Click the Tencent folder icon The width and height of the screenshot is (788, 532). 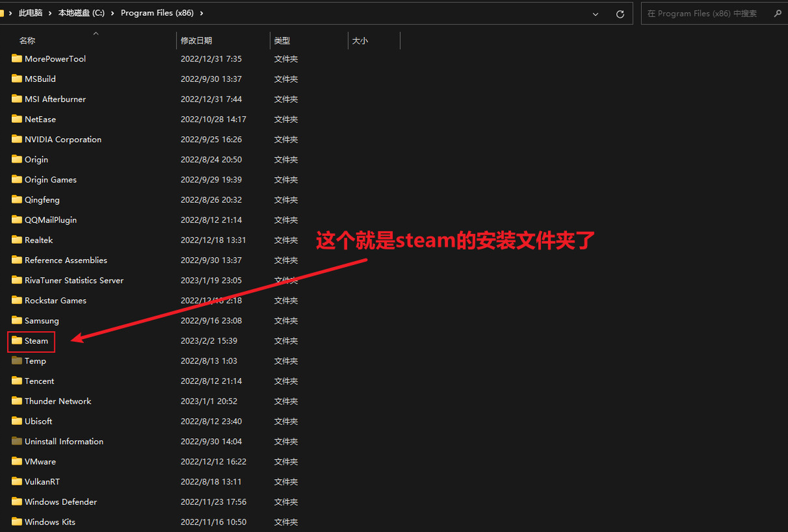pyautogui.click(x=17, y=381)
